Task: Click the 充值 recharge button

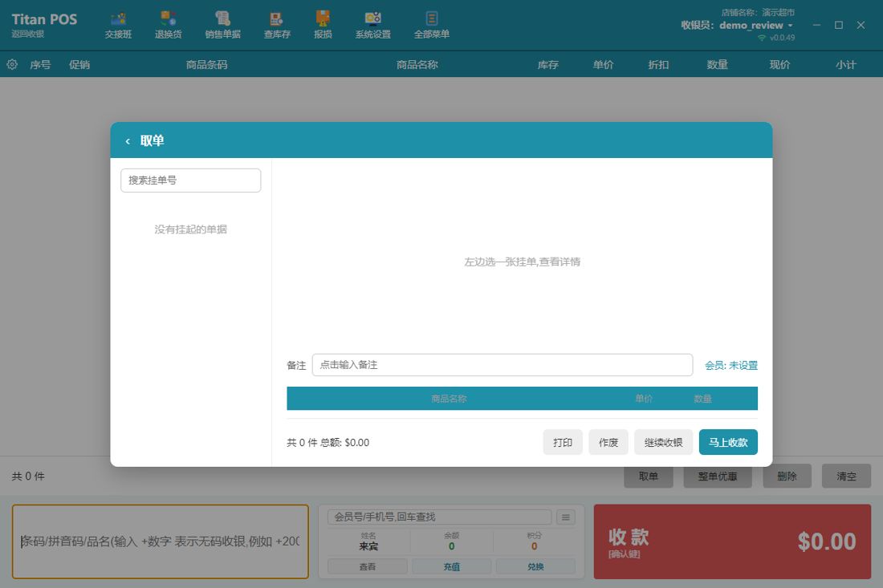Action: tap(451, 566)
